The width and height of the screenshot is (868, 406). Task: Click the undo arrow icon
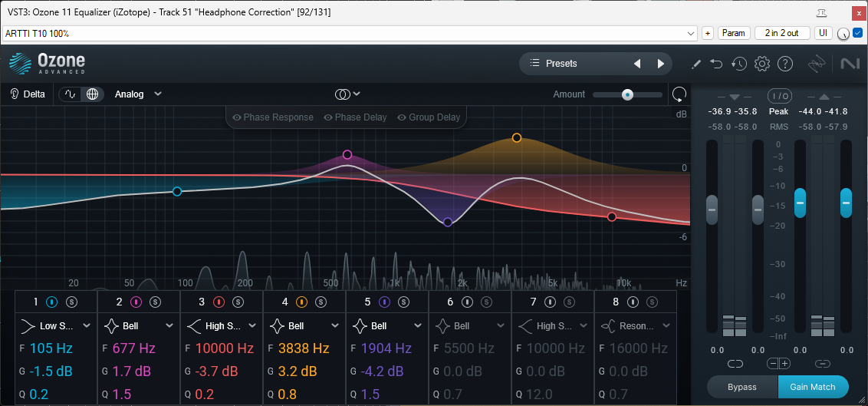coord(717,64)
